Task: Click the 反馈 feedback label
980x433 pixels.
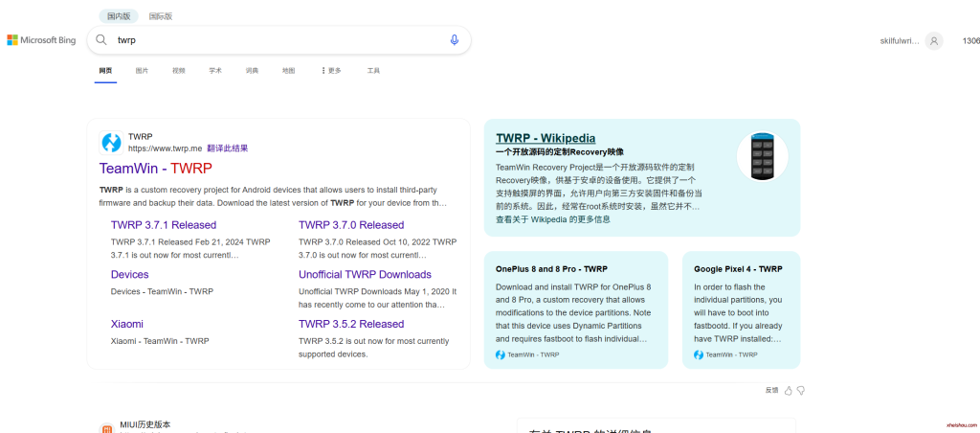Action: point(772,391)
